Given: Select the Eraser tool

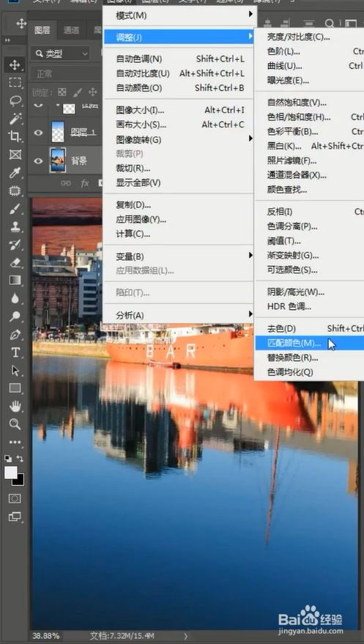Looking at the screenshot, I should click(x=15, y=262).
